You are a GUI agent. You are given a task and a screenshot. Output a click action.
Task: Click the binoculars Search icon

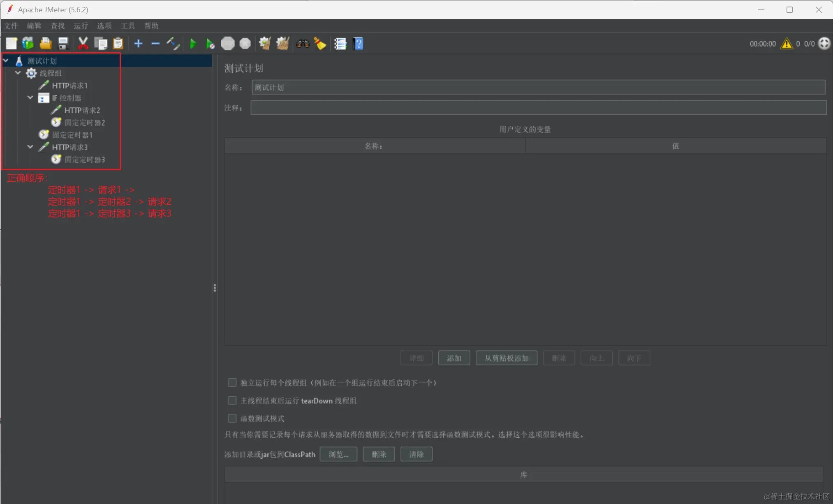coord(303,44)
